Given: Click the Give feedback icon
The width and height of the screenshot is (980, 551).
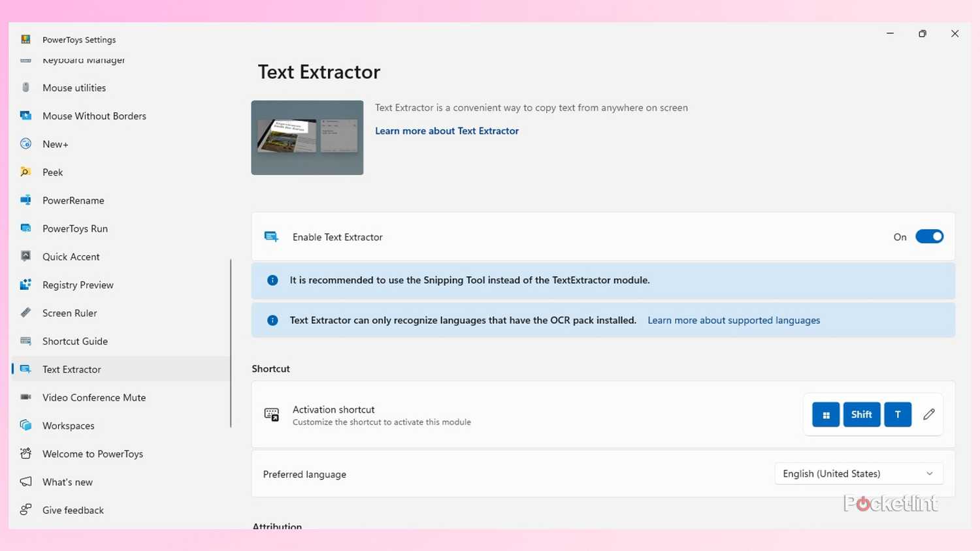Looking at the screenshot, I should click(x=25, y=510).
